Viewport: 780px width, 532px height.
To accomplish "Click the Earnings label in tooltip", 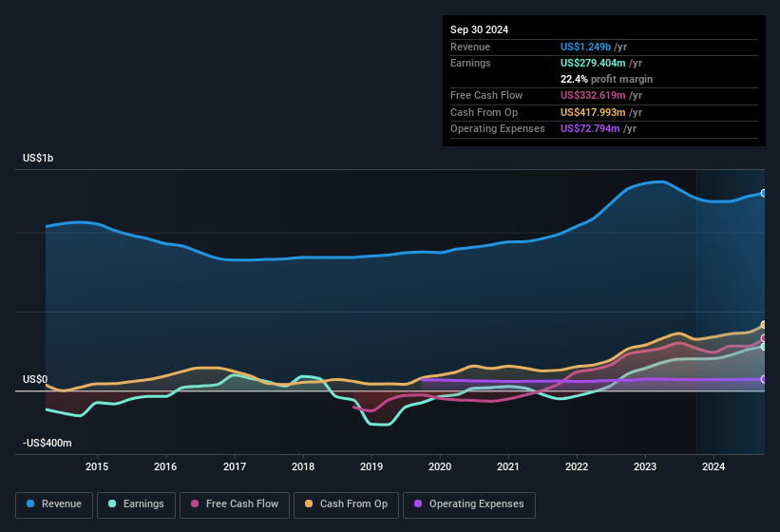I will pyautogui.click(x=470, y=63).
